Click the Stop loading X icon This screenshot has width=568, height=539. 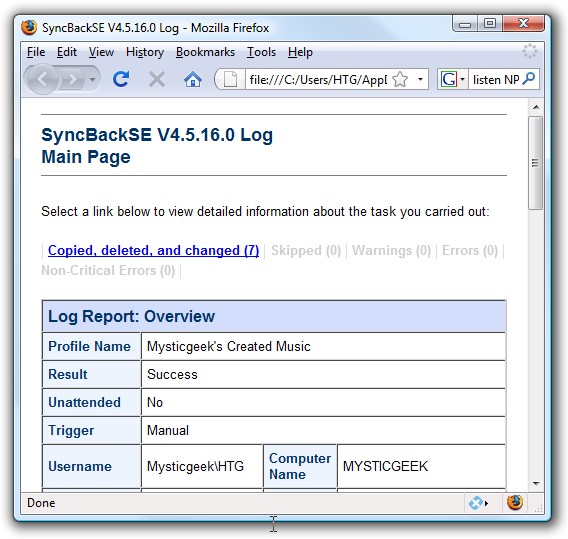157,79
